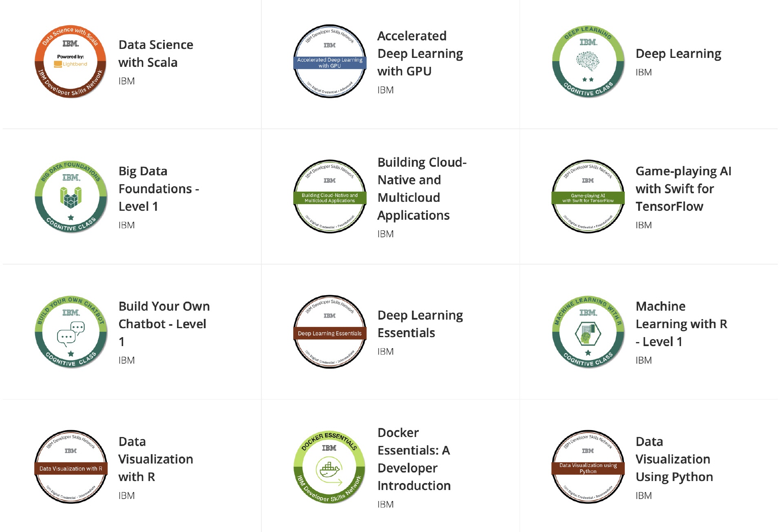783x532 pixels.
Task: Click the Deep Learning Essentials badge icon
Action: [x=330, y=332]
